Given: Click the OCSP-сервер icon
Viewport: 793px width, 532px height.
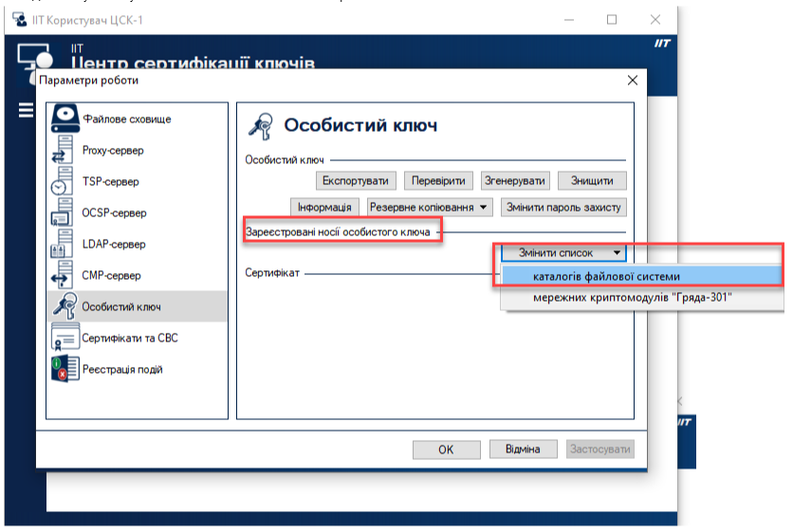Looking at the screenshot, I should click(63, 212).
